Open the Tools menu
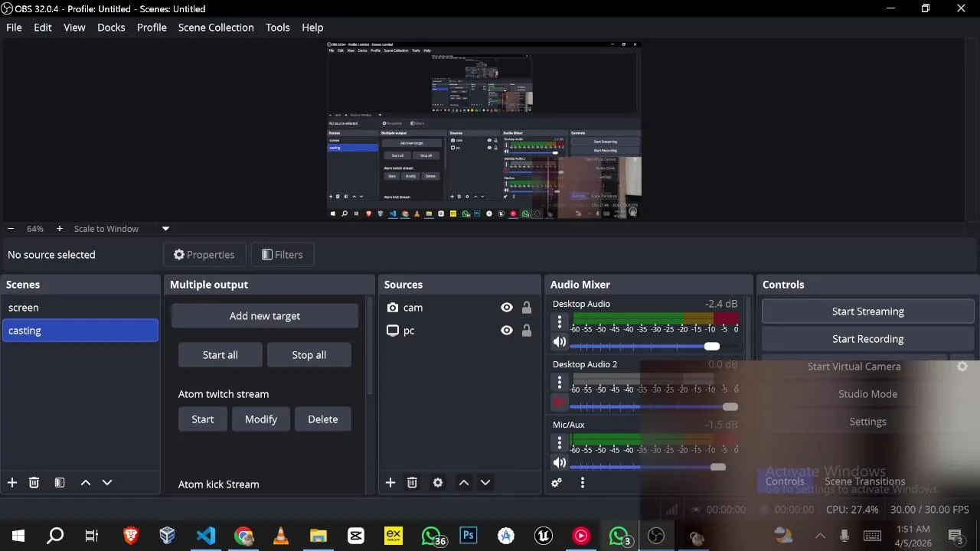Viewport: 980px width, 551px height. point(278,28)
